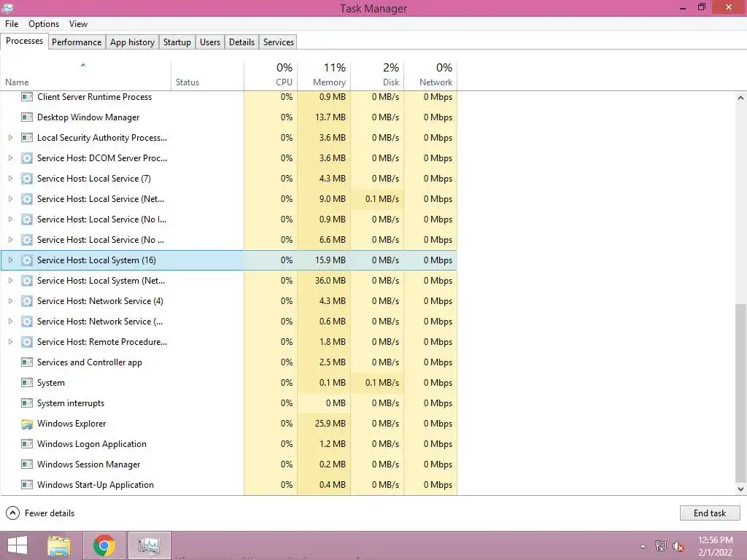Screen dimensions: 747x560
Task: Open File Explorer from the taskbar
Action: tap(59, 545)
